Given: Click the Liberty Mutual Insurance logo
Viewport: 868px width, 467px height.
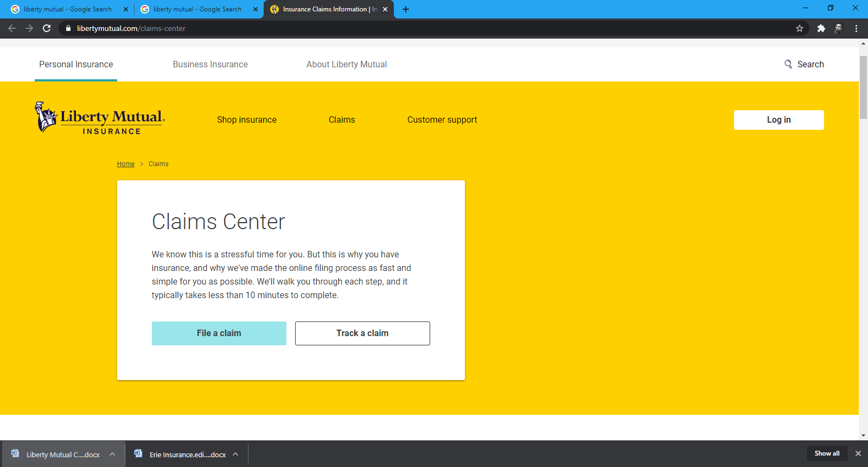Looking at the screenshot, I should [x=100, y=117].
